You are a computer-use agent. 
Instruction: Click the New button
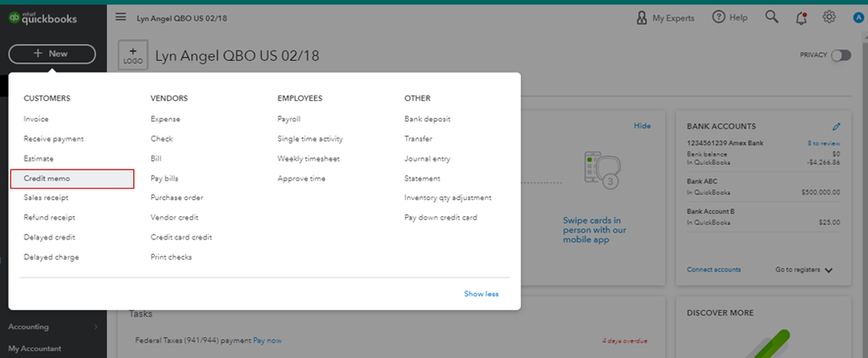pyautogui.click(x=52, y=54)
